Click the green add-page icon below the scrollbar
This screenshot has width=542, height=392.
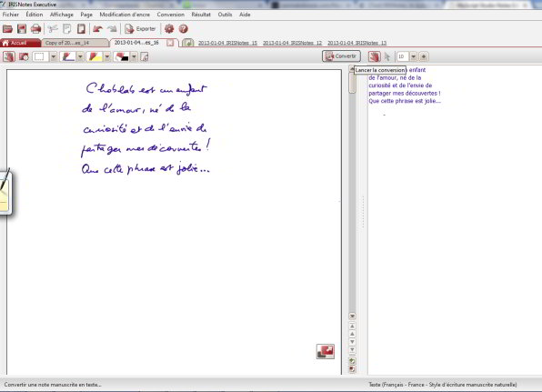click(x=352, y=361)
